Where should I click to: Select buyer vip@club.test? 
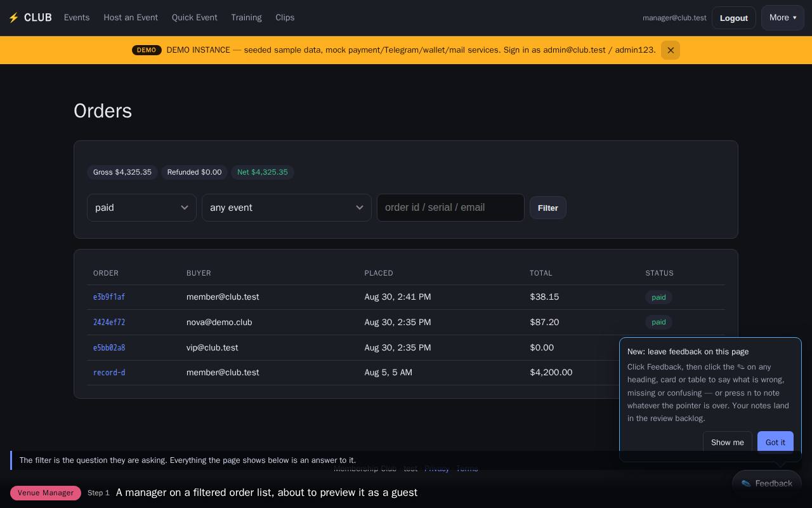tap(213, 348)
